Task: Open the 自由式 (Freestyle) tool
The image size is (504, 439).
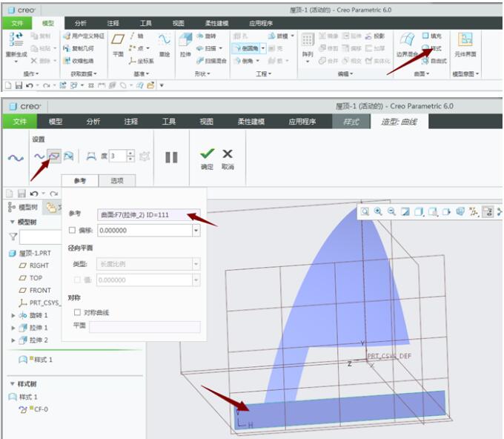Action: (x=434, y=61)
